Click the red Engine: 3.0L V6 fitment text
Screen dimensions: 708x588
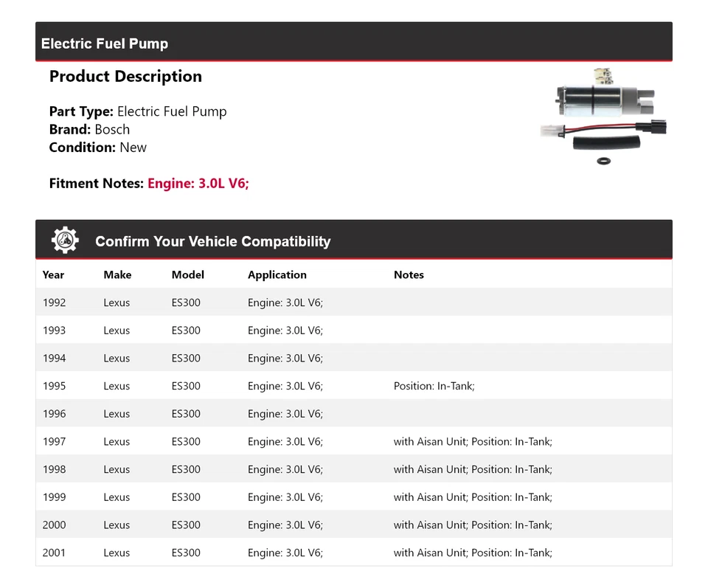pos(198,183)
